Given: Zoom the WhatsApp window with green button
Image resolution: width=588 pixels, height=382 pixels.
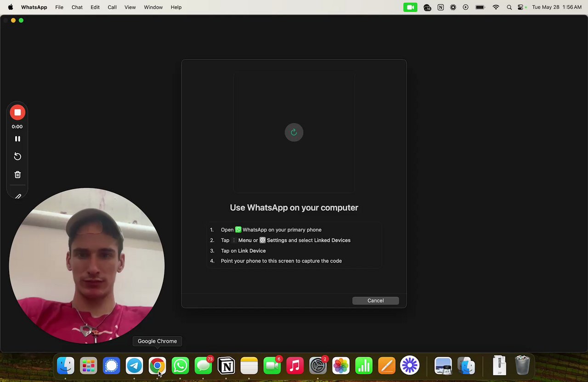Looking at the screenshot, I should (x=21, y=20).
